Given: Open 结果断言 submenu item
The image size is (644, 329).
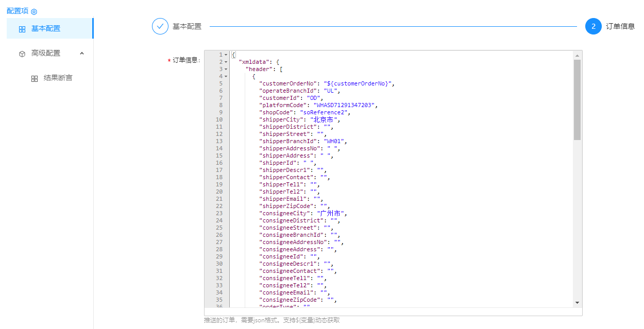Looking at the screenshot, I should pyautogui.click(x=58, y=78).
